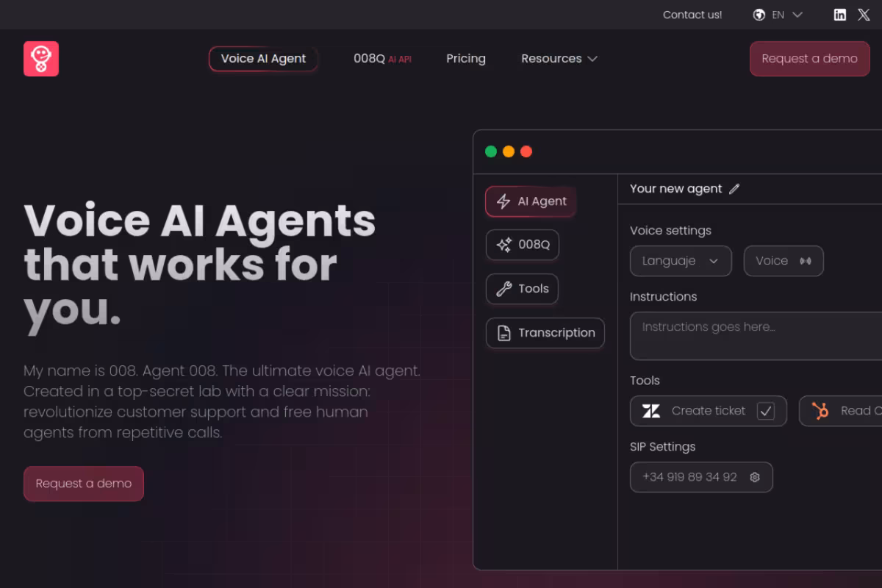
Task: Click header Request a demo button
Action: (810, 59)
